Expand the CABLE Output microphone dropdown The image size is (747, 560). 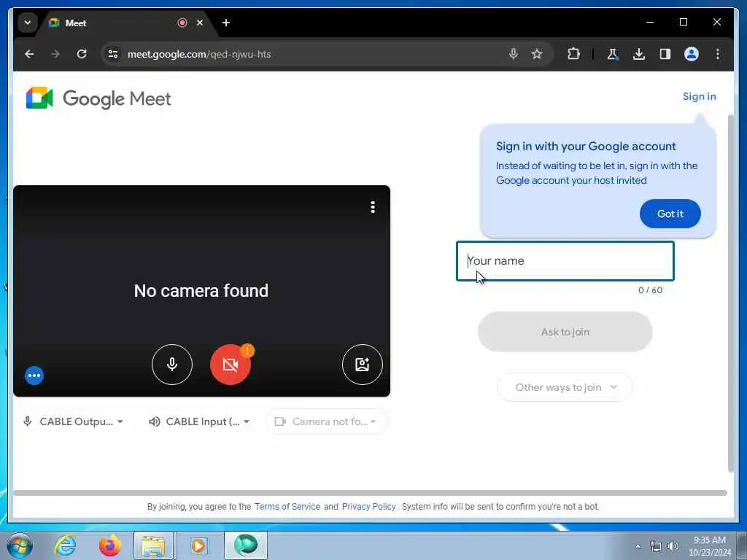74,421
